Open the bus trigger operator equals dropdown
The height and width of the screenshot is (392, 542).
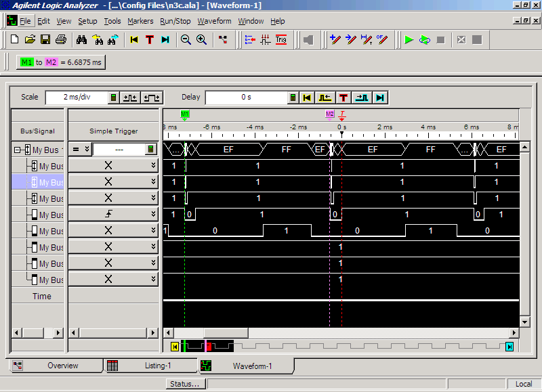coord(80,150)
